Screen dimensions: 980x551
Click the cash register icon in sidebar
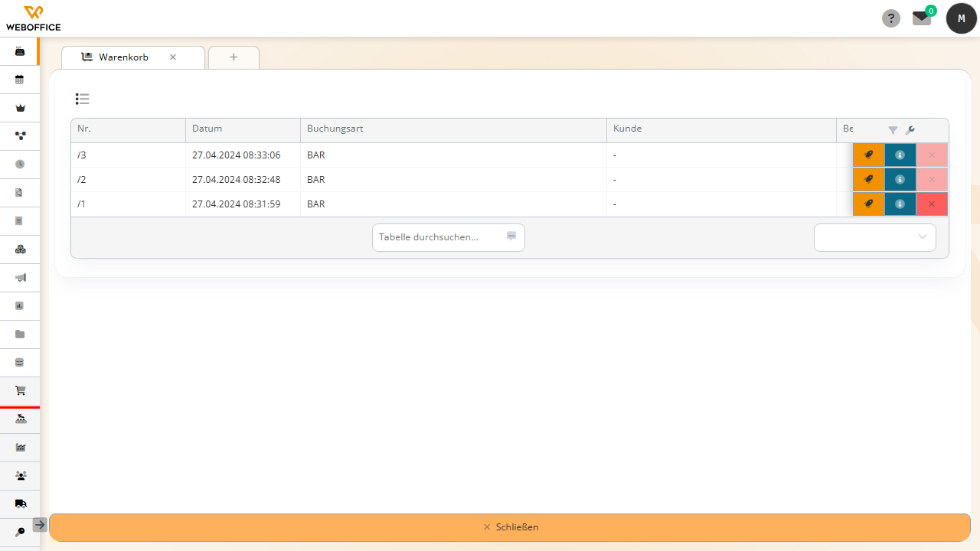click(20, 51)
